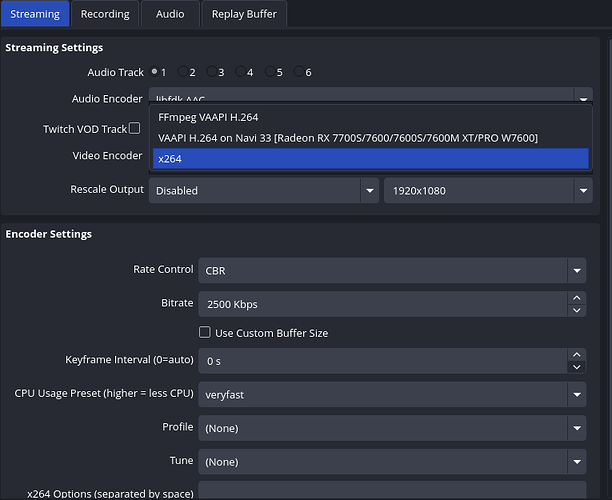Click the x264 Options text field
The height and width of the screenshot is (500, 612).
tap(391, 491)
